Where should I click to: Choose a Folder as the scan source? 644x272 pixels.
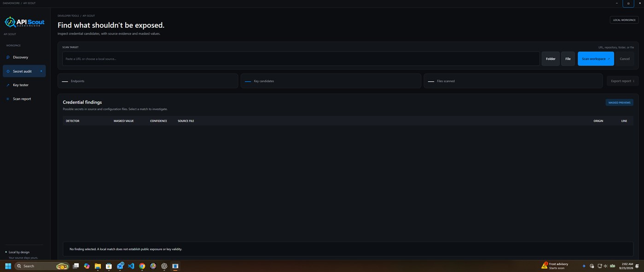[551, 59]
